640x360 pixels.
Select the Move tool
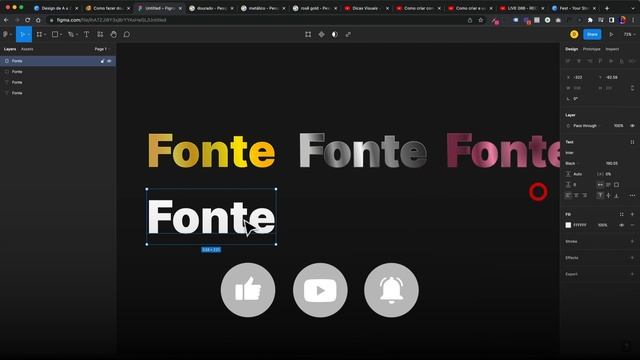(x=22, y=35)
